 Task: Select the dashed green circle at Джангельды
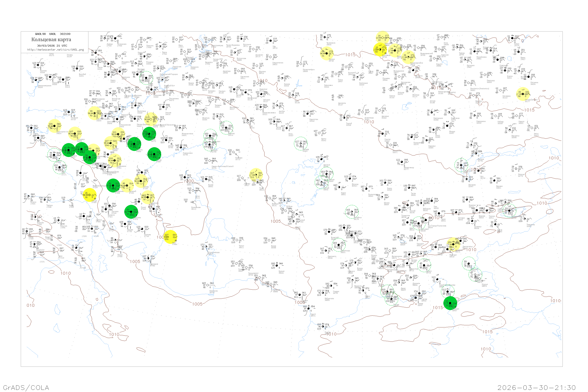point(338,245)
